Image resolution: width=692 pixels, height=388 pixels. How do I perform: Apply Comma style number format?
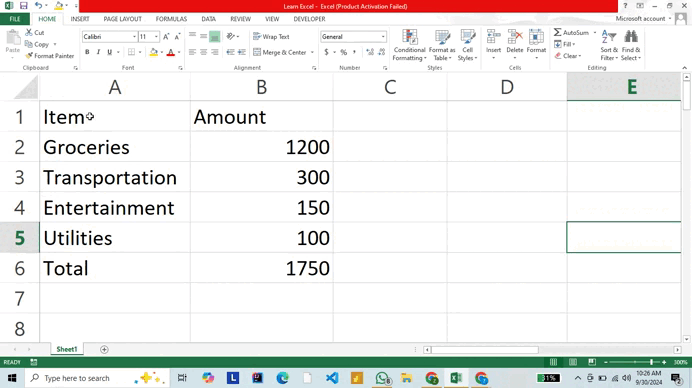[x=354, y=52]
